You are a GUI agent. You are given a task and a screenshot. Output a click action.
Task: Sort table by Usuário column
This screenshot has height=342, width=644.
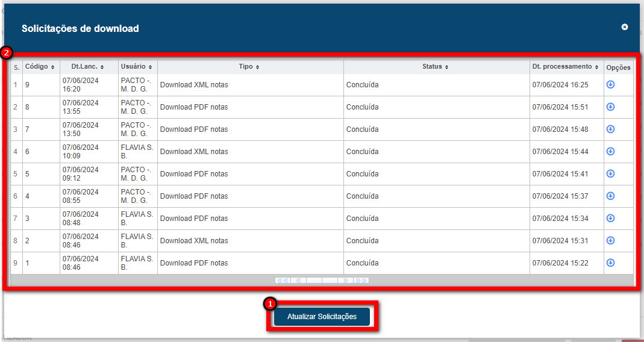coord(137,67)
